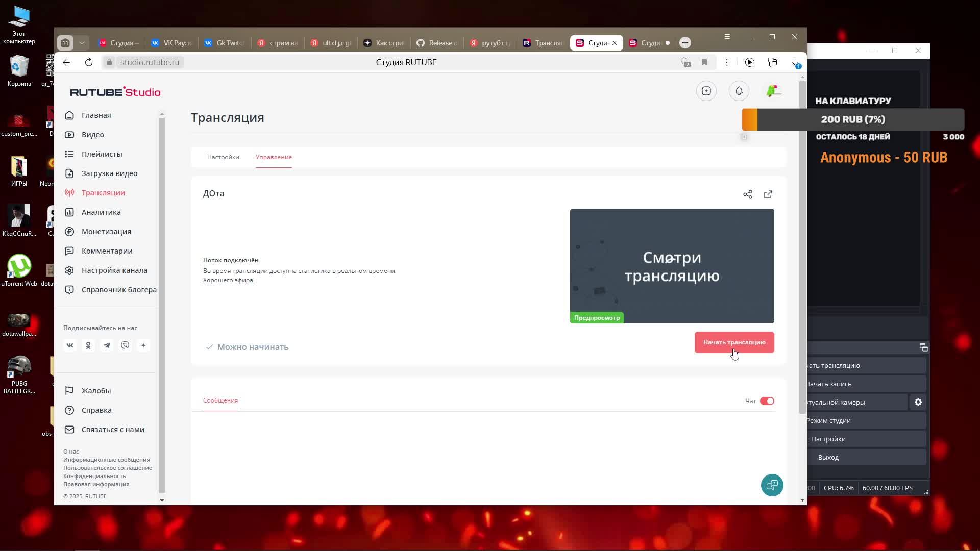Viewport: 980px width, 551px height.
Task: Open Настройки in the OBS window
Action: click(867, 439)
